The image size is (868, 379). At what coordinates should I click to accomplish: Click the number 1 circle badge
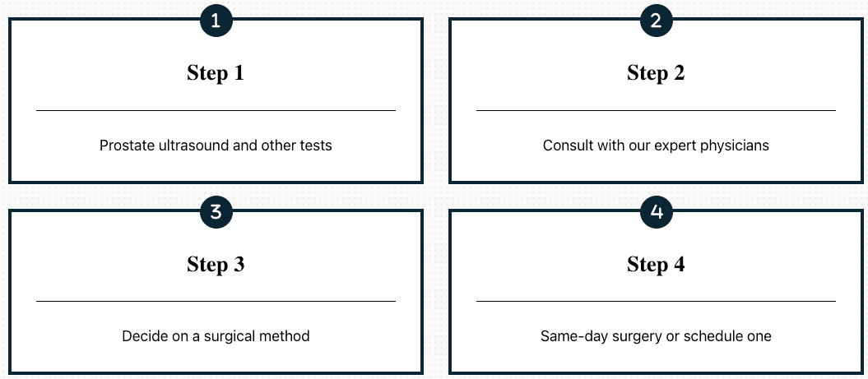point(216,21)
